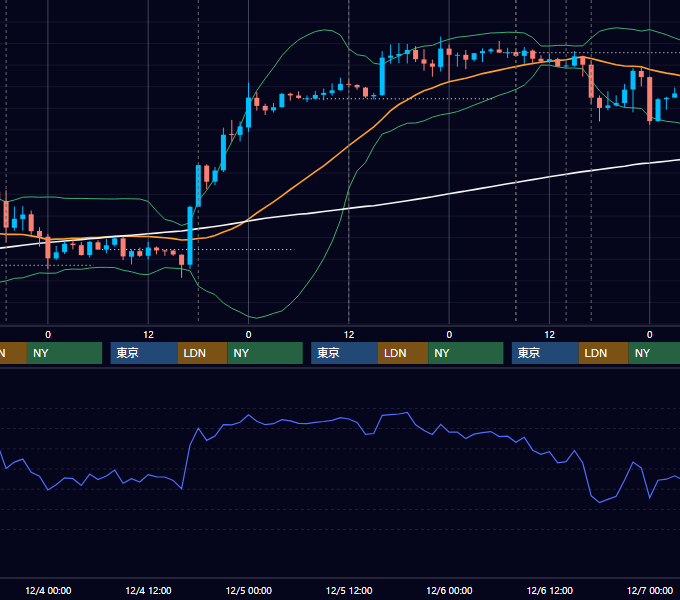Click the 12/6 12:00 date label
The width and height of the screenshot is (680, 600).
[x=549, y=590]
